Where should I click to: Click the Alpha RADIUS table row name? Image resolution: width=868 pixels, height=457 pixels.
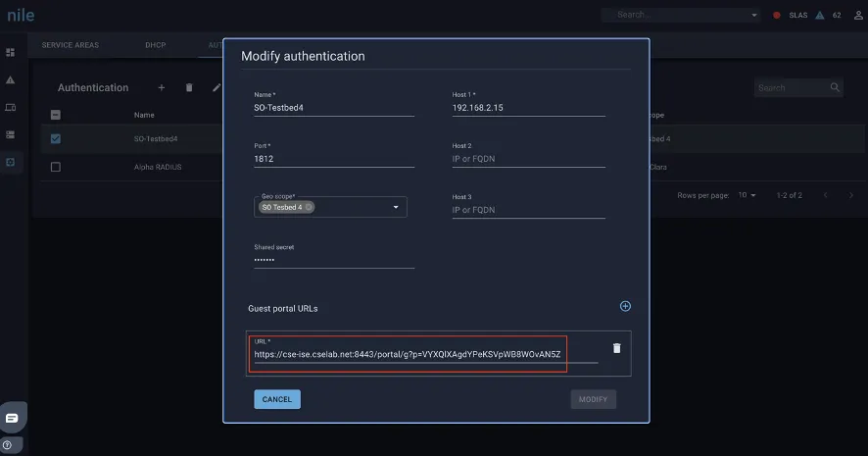pyautogui.click(x=158, y=167)
